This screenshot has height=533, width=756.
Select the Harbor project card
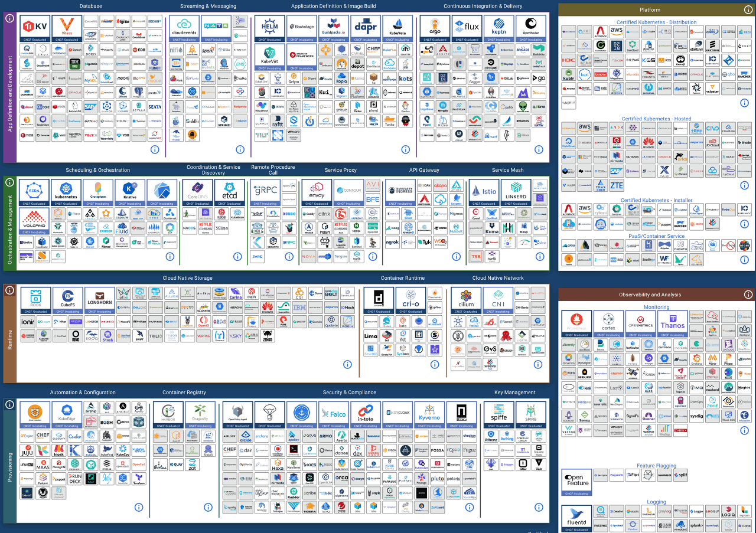click(168, 415)
